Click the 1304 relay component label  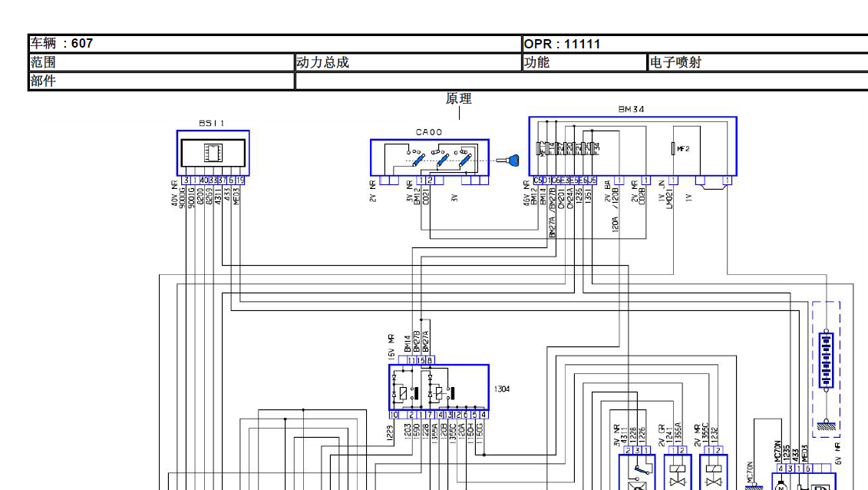(x=502, y=389)
